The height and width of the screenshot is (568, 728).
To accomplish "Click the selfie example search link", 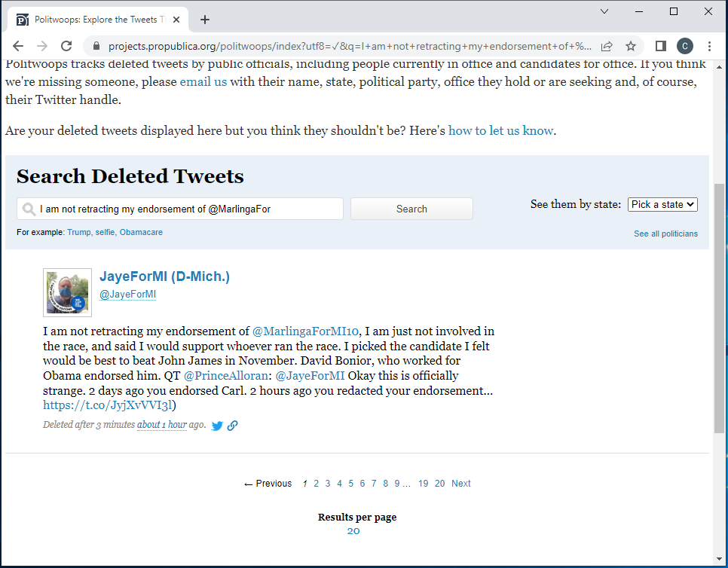I will point(105,233).
